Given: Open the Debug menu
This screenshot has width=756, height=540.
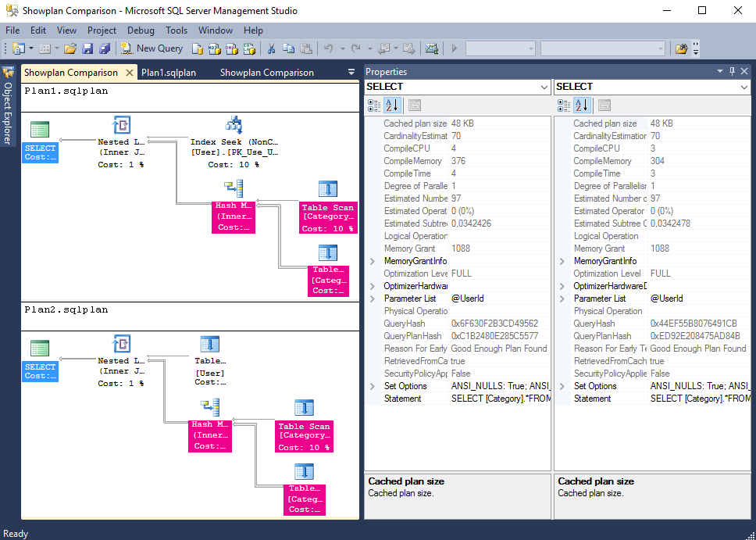Looking at the screenshot, I should pyautogui.click(x=141, y=30).
